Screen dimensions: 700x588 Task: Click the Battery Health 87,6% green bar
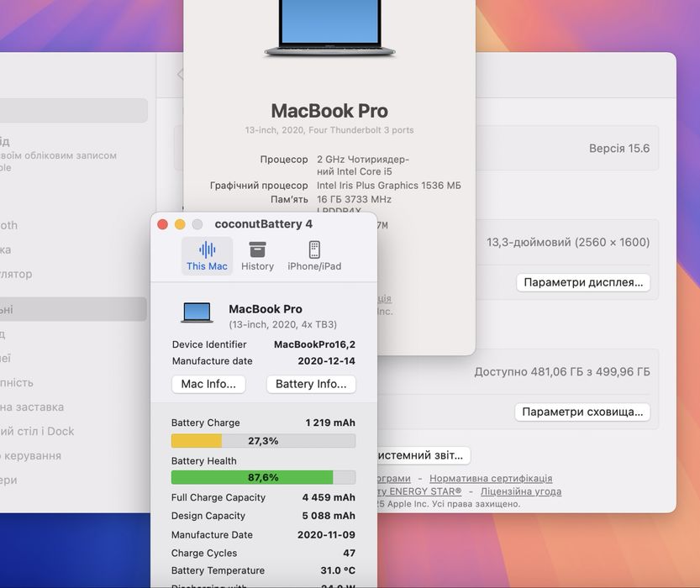click(263, 477)
